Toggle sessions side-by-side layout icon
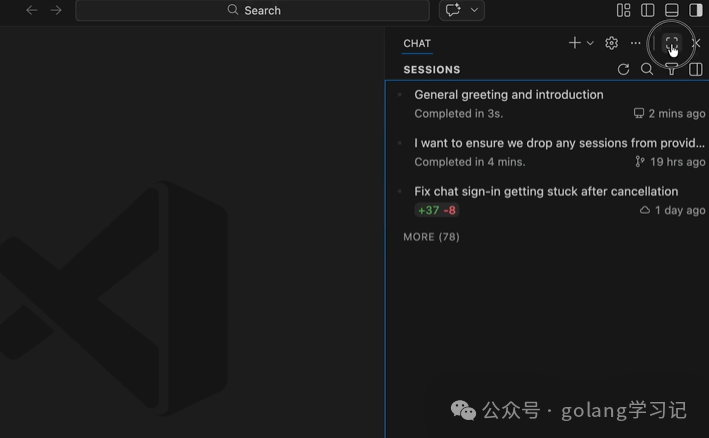The width and height of the screenshot is (709, 438). tap(695, 69)
